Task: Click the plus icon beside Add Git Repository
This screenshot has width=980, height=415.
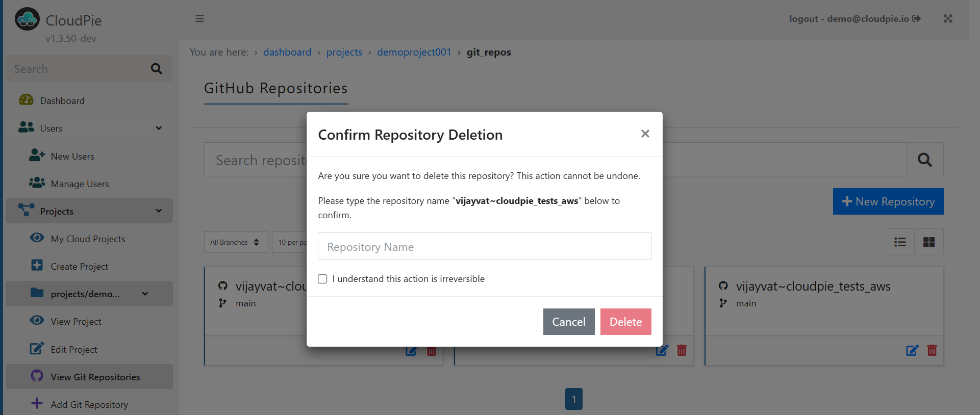Action: tap(37, 403)
